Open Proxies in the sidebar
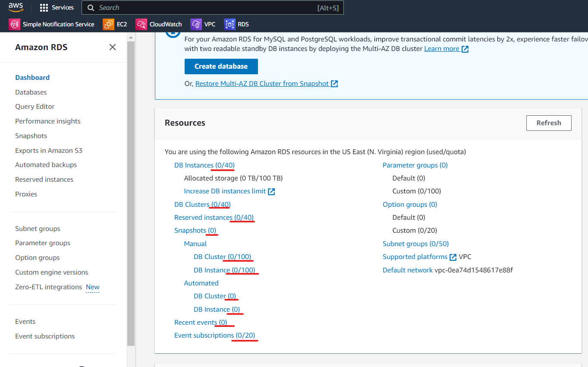This screenshot has height=367, width=588. (x=26, y=194)
